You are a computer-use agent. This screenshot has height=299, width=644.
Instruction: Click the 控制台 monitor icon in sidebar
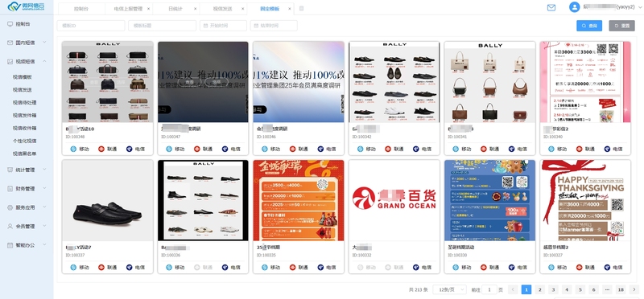10,24
